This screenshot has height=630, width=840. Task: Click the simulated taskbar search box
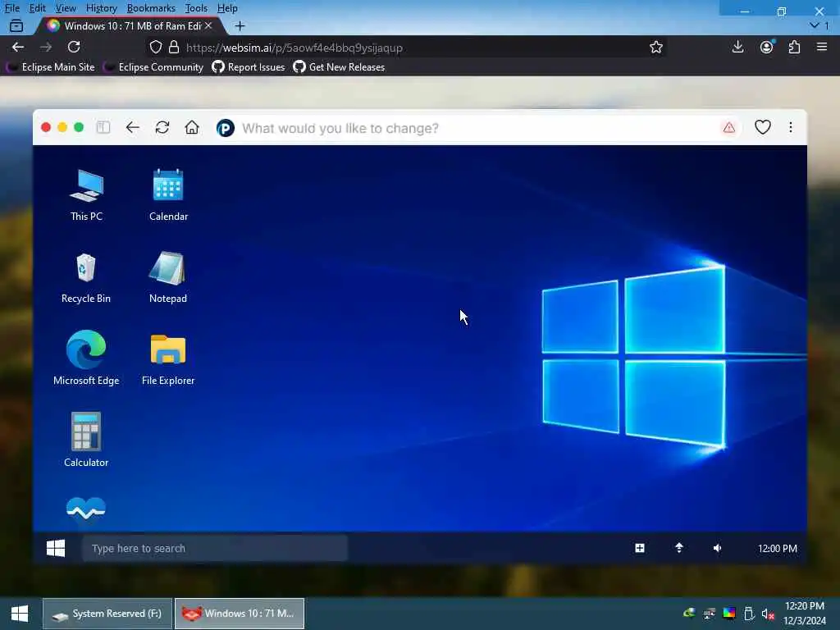tap(215, 548)
